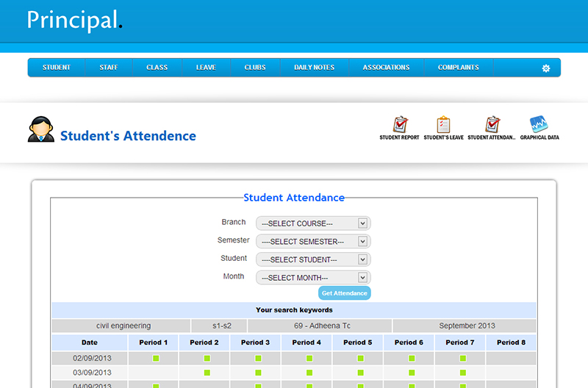588x388 pixels.
Task: Click the settings gear icon
Action: pos(546,68)
